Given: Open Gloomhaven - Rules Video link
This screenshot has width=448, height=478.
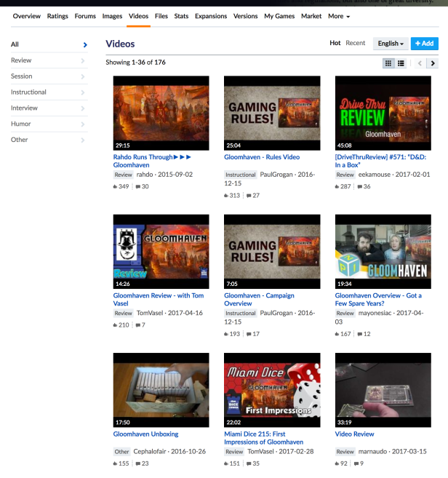Looking at the screenshot, I should 262,157.
